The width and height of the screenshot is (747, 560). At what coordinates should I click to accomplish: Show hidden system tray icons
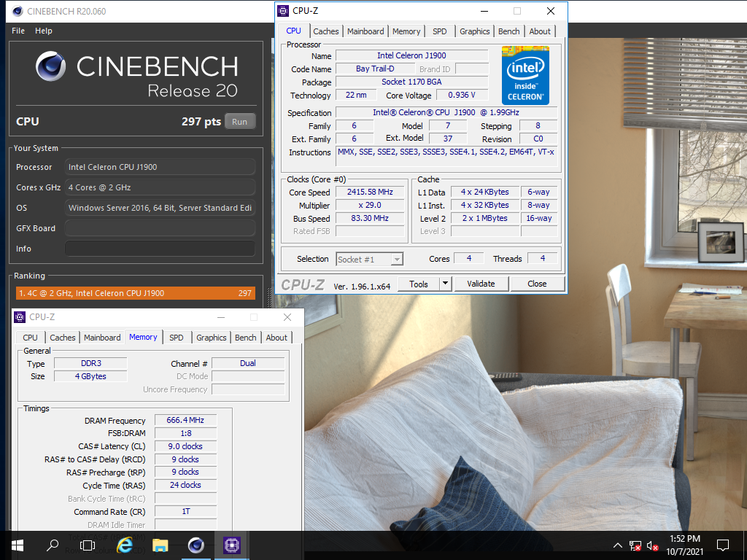(x=617, y=545)
